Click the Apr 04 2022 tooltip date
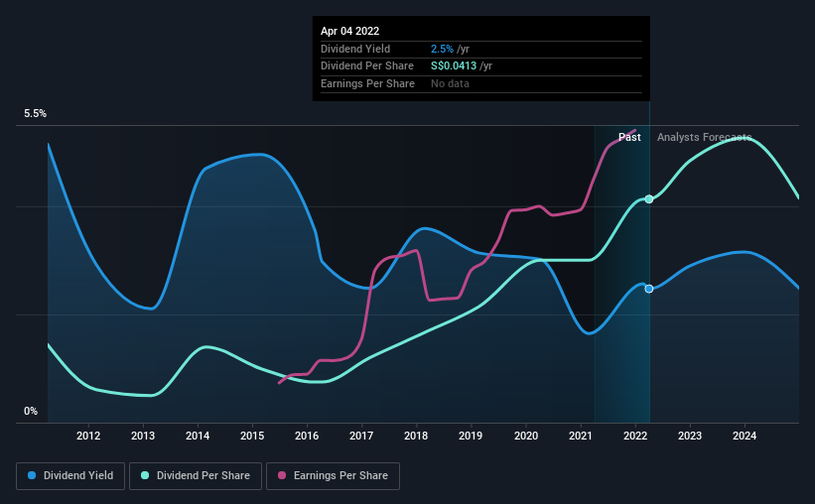This screenshot has height=504, width=815. [x=349, y=31]
